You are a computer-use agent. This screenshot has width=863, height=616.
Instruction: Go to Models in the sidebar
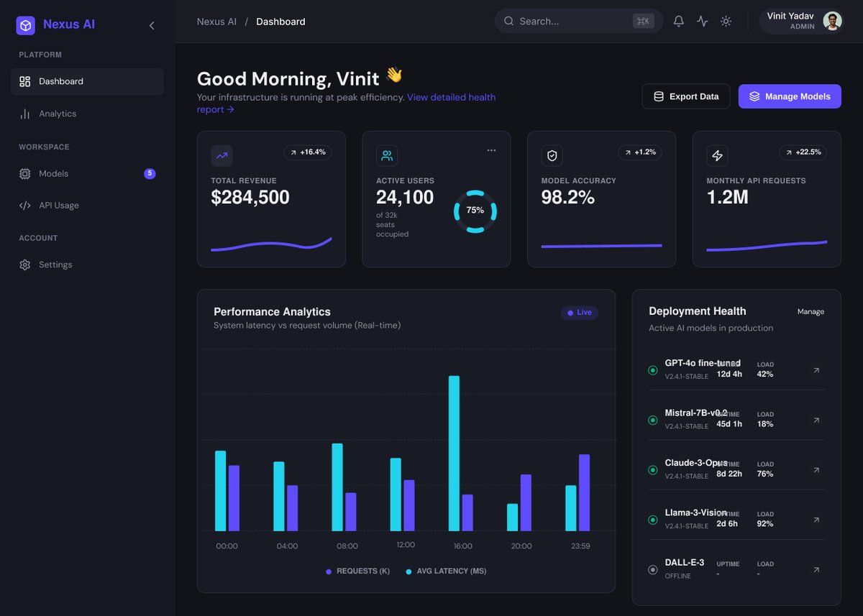(x=87, y=173)
